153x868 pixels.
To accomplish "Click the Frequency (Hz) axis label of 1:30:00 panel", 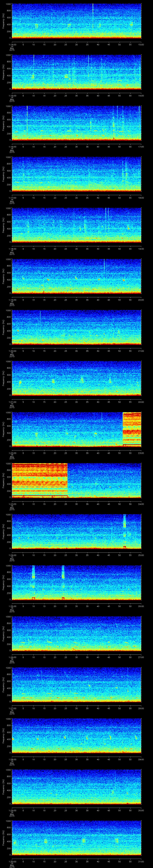I will pos(3,837).
